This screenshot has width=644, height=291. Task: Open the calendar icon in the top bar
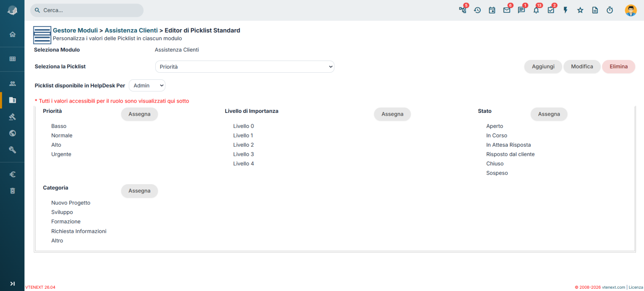492,10
